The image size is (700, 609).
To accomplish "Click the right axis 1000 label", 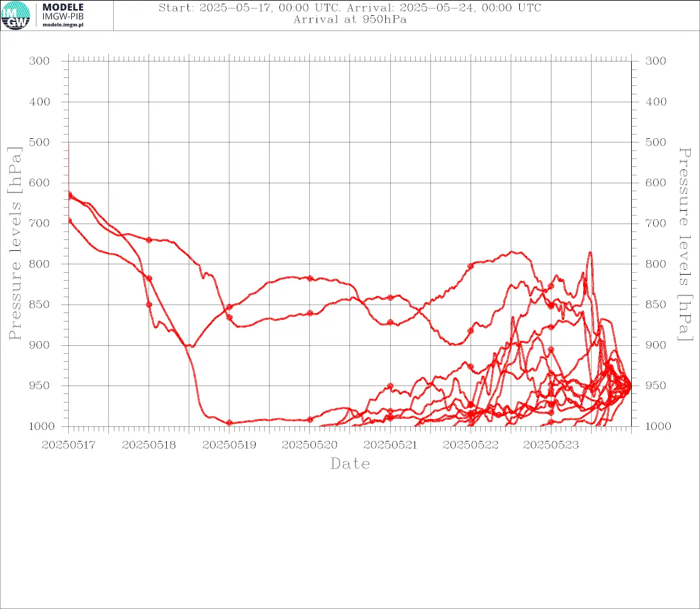I will coord(658,426).
